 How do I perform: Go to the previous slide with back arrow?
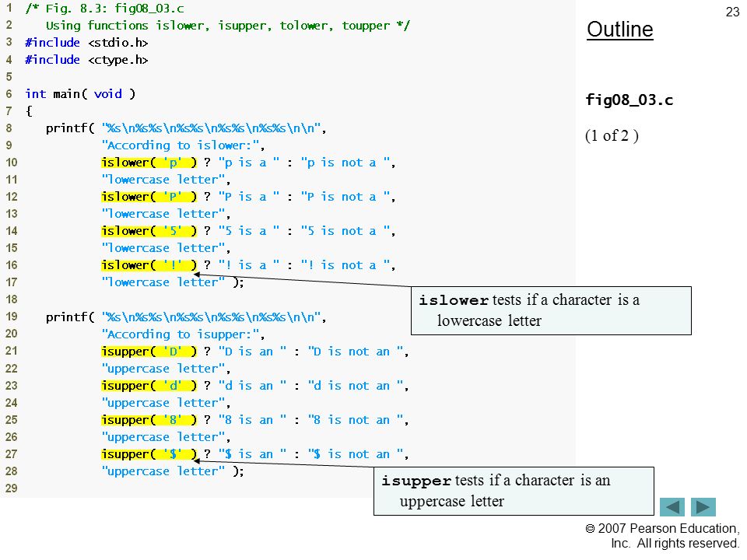point(672,506)
